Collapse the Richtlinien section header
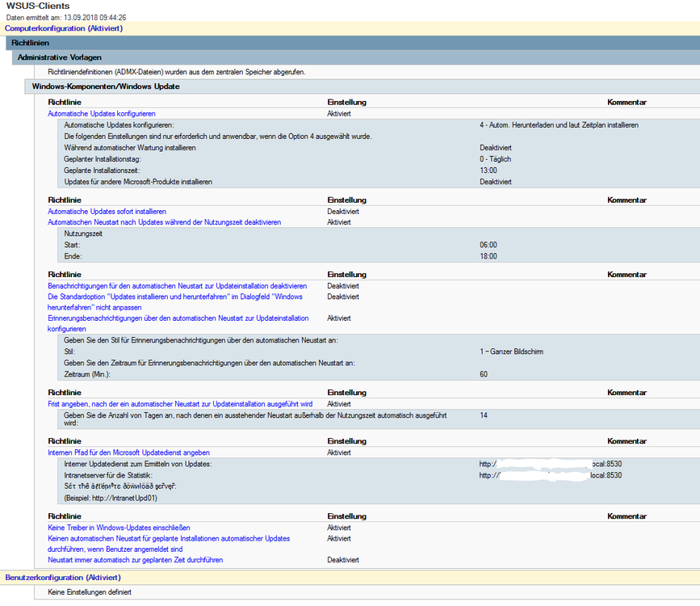The image size is (700, 606). [x=31, y=42]
